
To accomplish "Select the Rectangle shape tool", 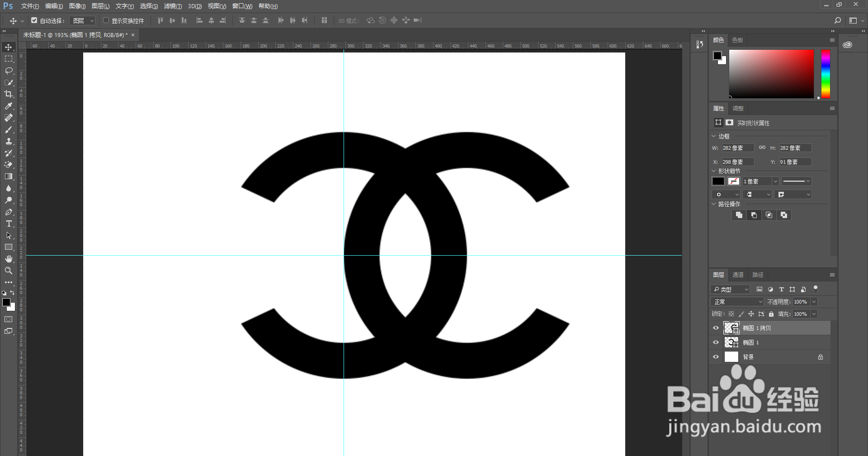I will (x=9, y=247).
